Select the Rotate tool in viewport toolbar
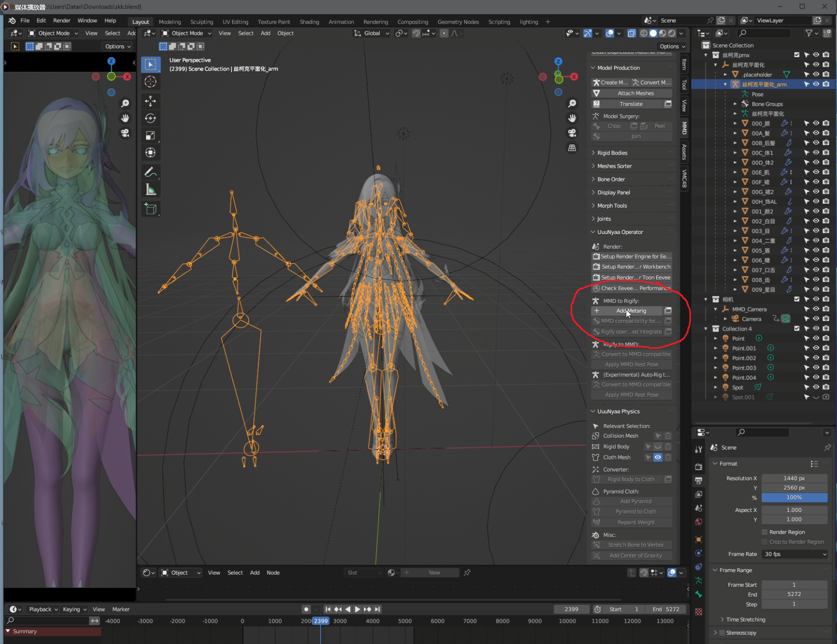Viewport: 837px width, 644px height. tap(150, 118)
